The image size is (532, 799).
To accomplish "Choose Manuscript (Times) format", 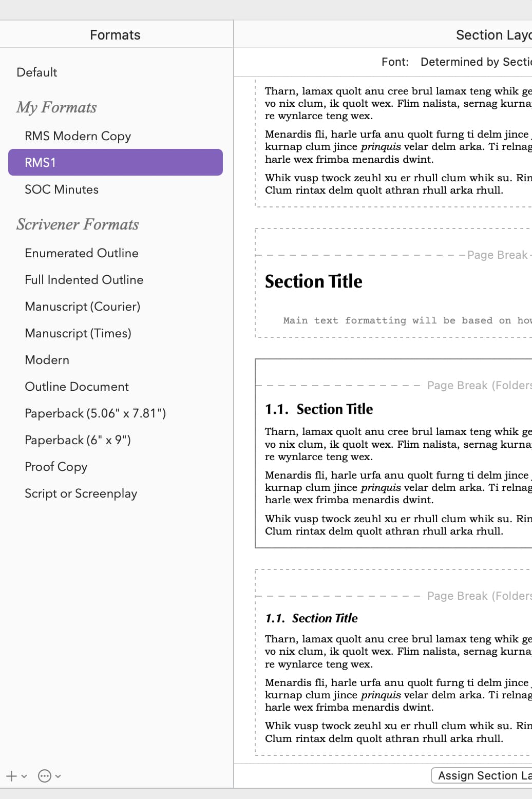I will (x=78, y=333).
